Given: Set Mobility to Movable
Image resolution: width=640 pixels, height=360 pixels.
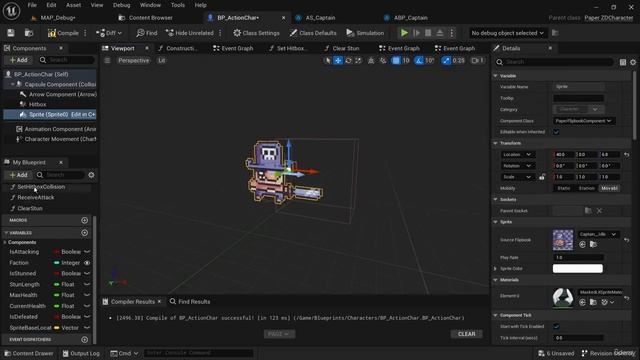Looking at the screenshot, I should pyautogui.click(x=609, y=188).
